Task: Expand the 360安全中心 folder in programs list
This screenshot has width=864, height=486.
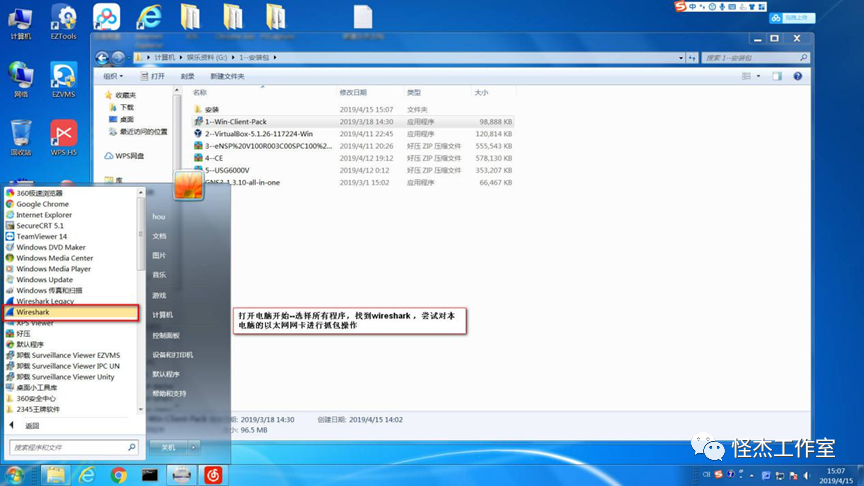Action: coord(38,398)
